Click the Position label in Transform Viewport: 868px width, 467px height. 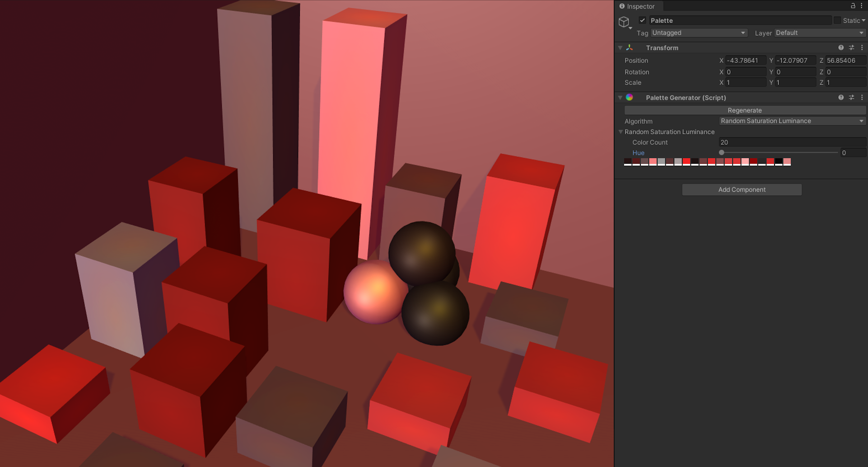point(636,60)
